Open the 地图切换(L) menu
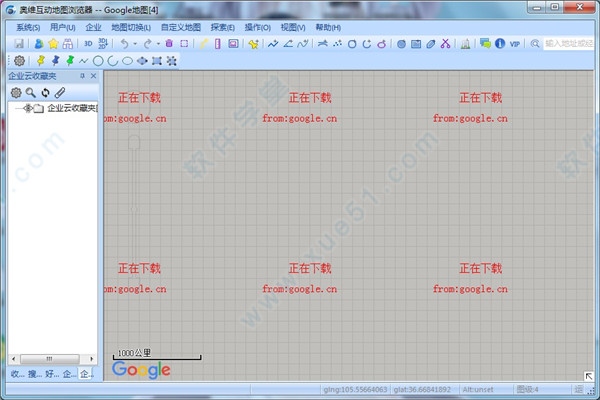This screenshot has height=400, width=600. 131,28
